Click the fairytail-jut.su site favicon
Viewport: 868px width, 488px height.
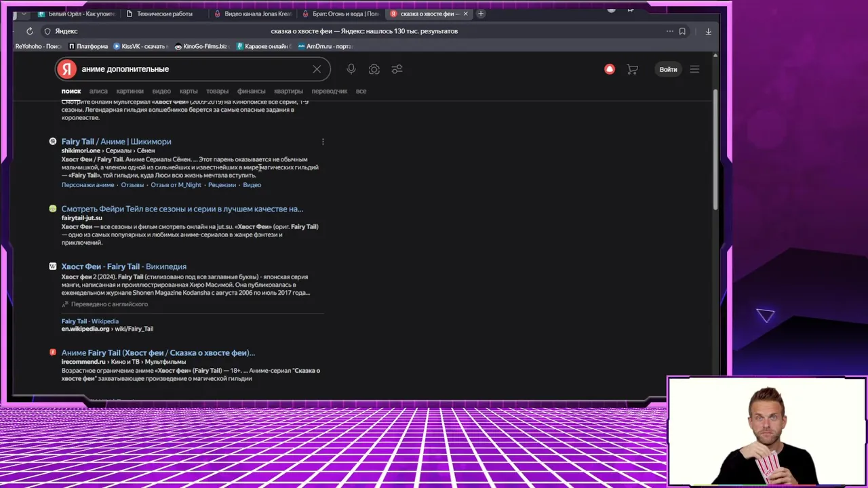pyautogui.click(x=53, y=209)
